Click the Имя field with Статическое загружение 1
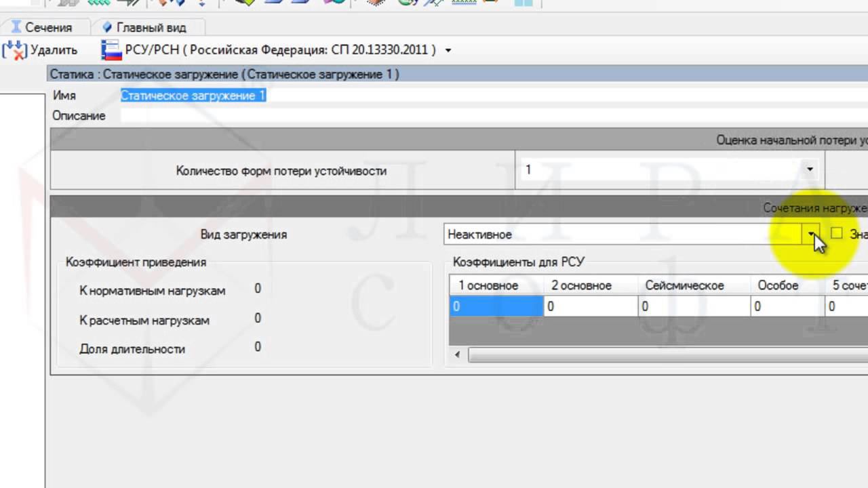The width and height of the screenshot is (868, 488). tap(494, 96)
